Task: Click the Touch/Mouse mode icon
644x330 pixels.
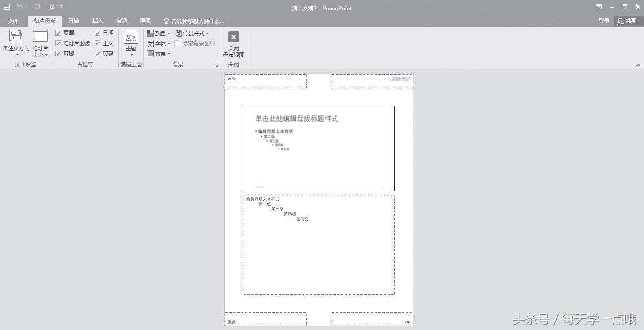Action: [x=51, y=7]
